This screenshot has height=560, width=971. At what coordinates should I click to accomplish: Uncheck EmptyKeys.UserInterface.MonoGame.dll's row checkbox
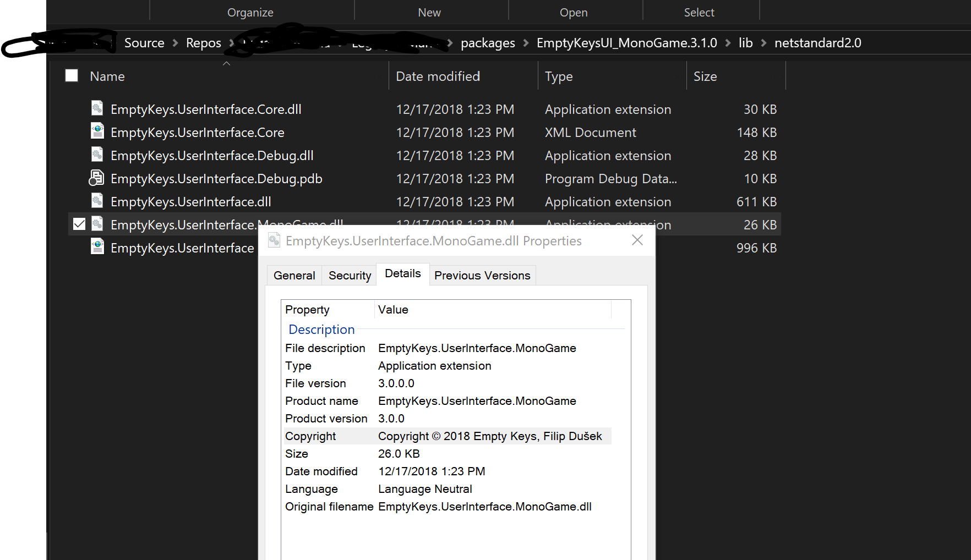[79, 223]
